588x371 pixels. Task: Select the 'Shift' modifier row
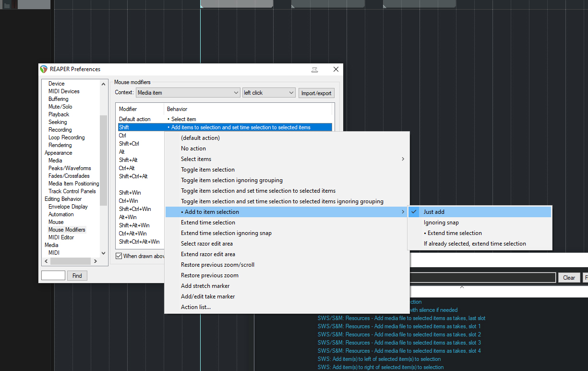[225, 127]
